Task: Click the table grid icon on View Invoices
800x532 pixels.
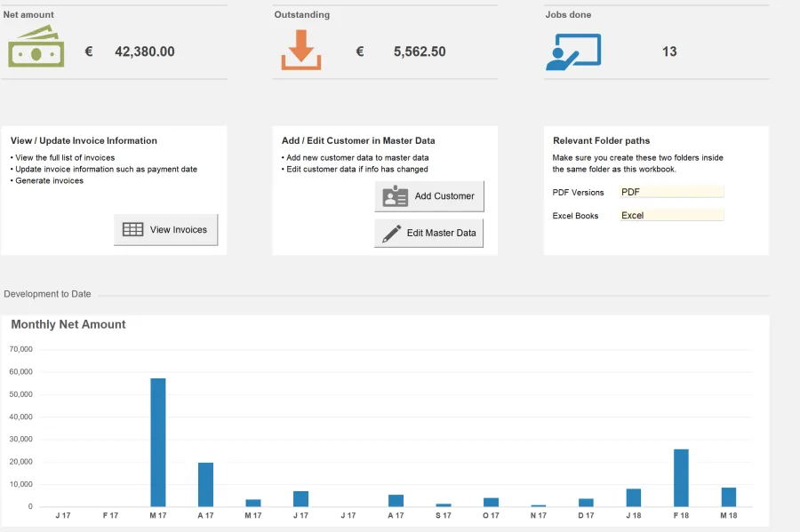Action: click(x=132, y=229)
